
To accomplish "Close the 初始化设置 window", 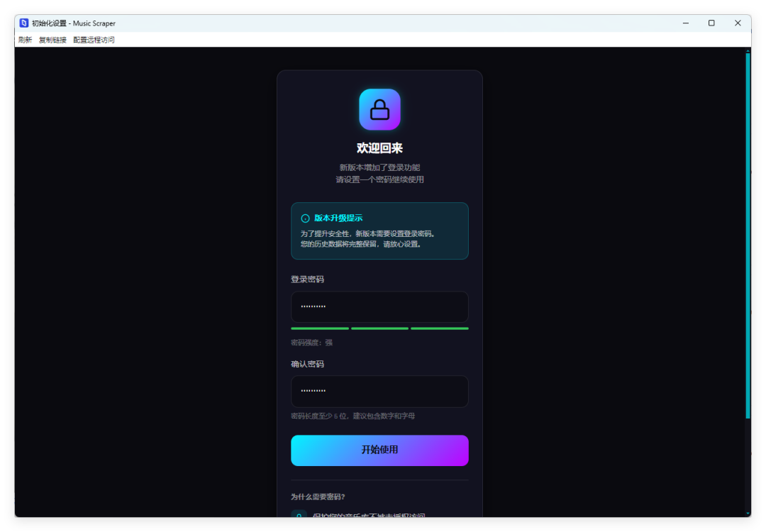I will (738, 23).
